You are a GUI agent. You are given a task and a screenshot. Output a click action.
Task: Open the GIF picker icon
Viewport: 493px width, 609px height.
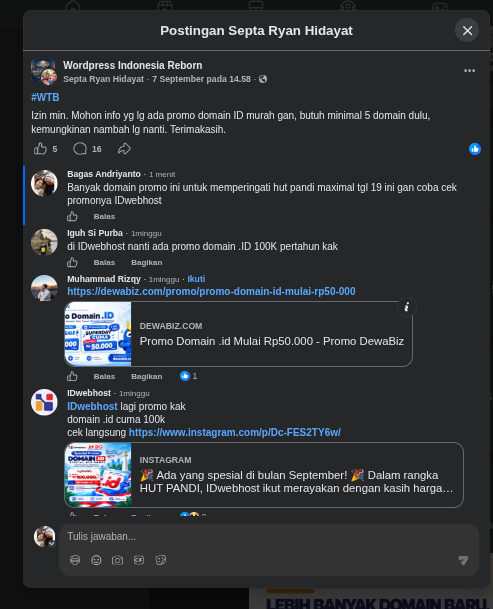click(x=139, y=560)
